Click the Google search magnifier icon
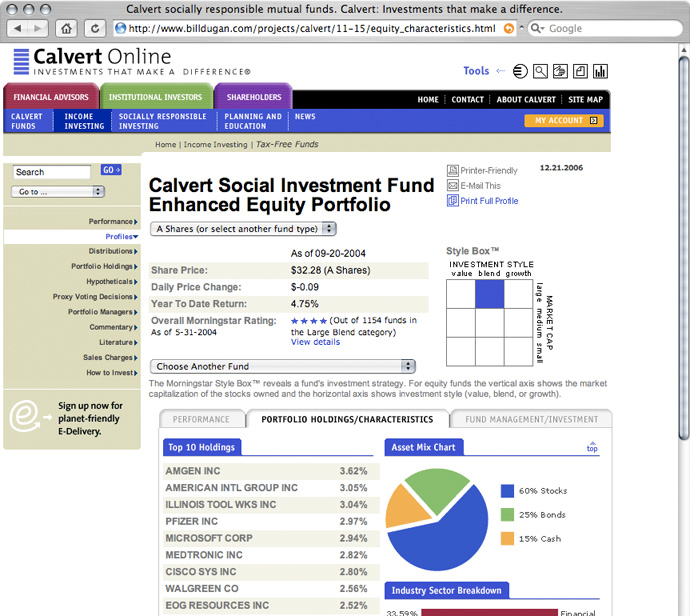 tap(536, 29)
